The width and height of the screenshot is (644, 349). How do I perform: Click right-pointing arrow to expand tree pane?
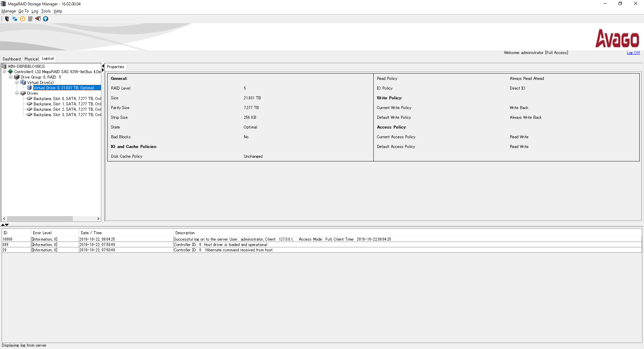click(103, 70)
